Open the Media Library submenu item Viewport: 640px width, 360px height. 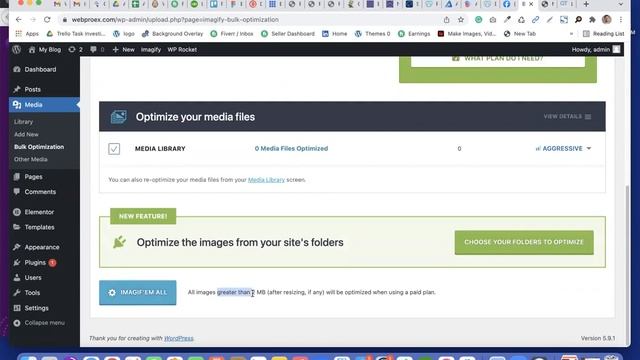(x=23, y=122)
